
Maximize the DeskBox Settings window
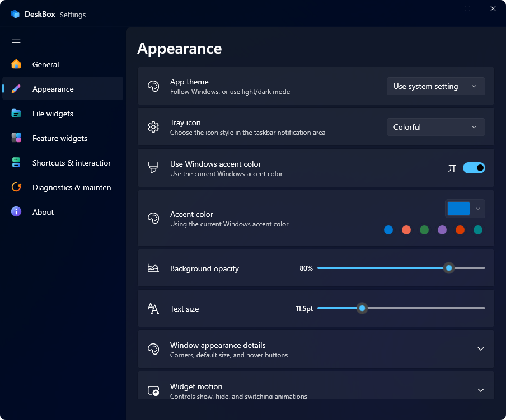467,8
